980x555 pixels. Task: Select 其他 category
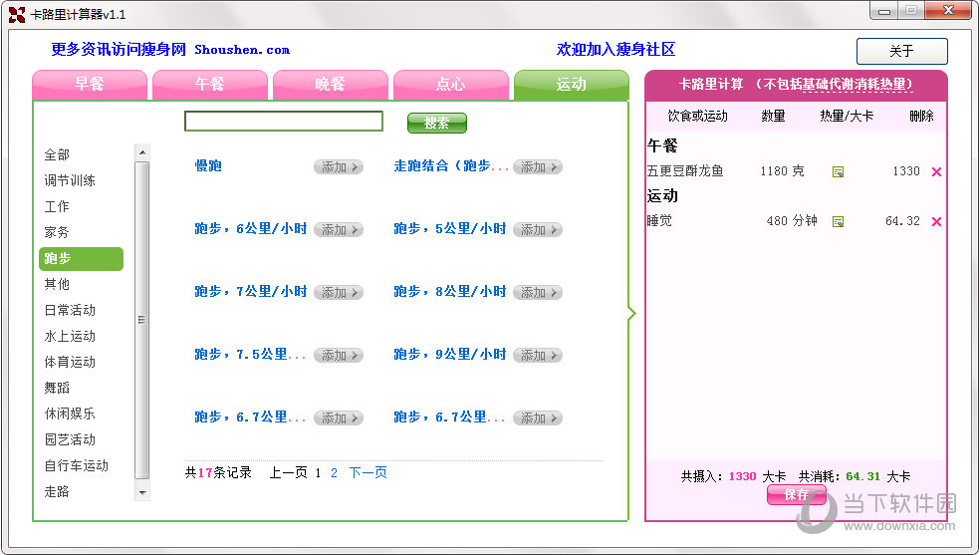pyautogui.click(x=57, y=284)
